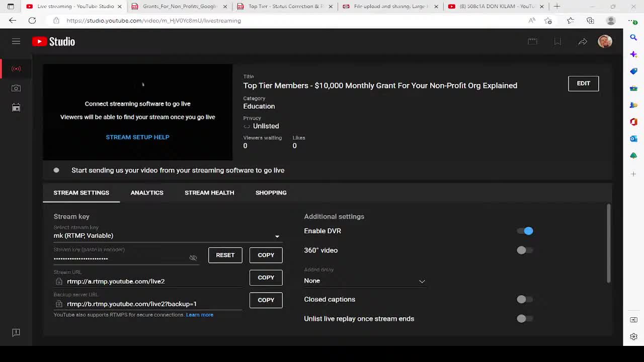Toggle Unlist live replay once stream ends
The height and width of the screenshot is (362, 644).
525,319
